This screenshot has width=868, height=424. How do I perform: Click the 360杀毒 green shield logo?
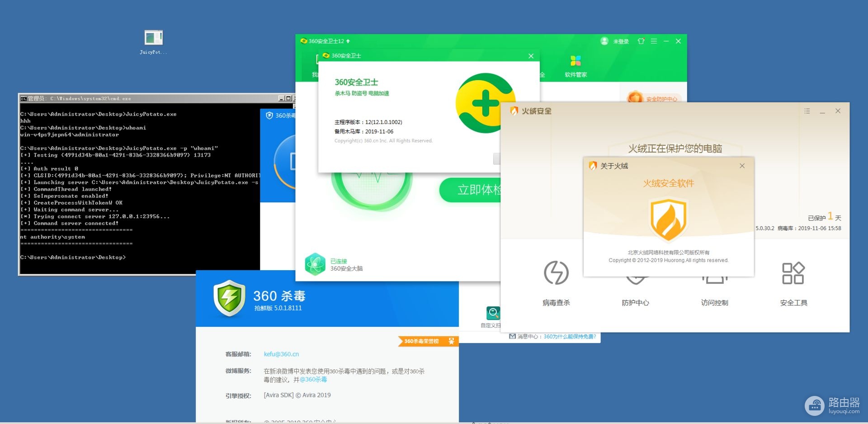[229, 298]
